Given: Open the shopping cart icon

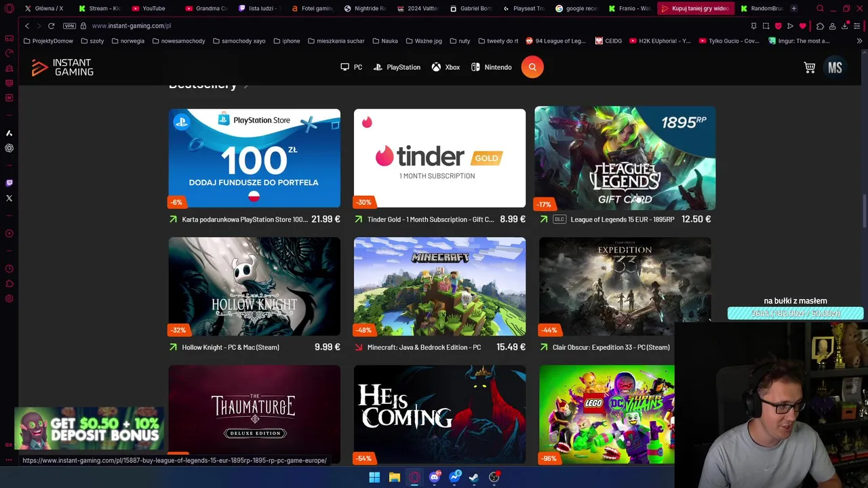Looking at the screenshot, I should [x=810, y=67].
